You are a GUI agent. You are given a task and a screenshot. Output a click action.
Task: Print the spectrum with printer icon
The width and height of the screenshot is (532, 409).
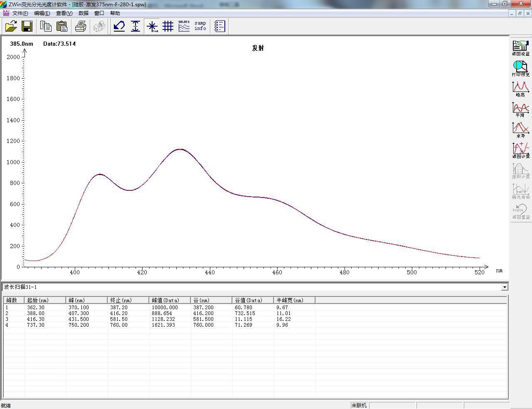(x=81, y=26)
